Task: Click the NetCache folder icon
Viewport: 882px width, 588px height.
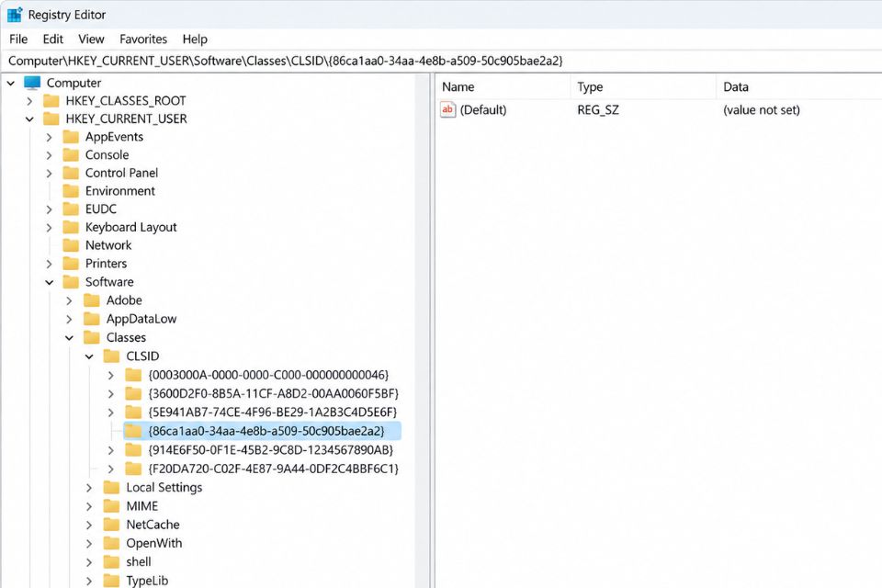Action: pos(111,525)
